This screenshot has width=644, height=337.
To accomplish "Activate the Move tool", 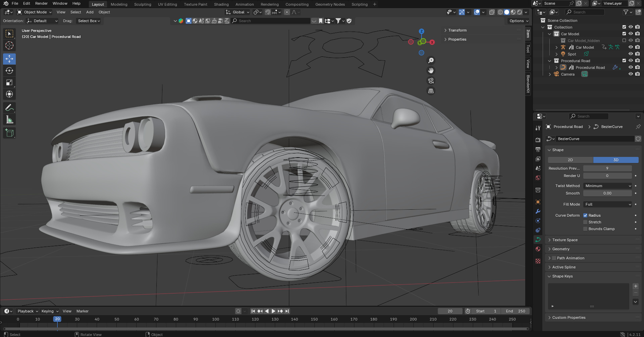I will [x=9, y=59].
